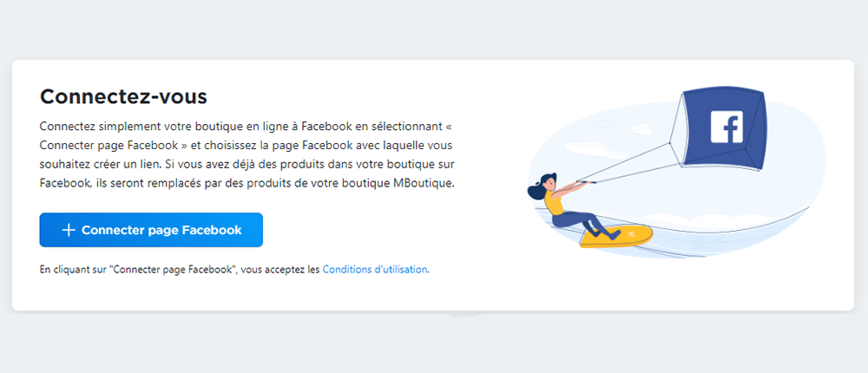This screenshot has height=373, width=868.
Task: Click the small notch below the white card
Action: point(466,314)
